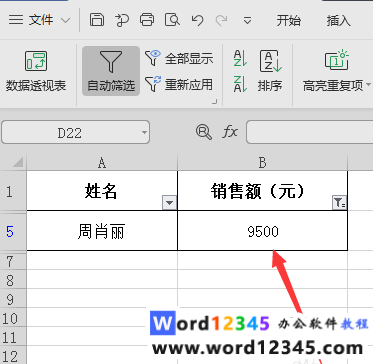This screenshot has height=364, width=373.
Task: Switch to the 插入 tab
Action: (338, 21)
